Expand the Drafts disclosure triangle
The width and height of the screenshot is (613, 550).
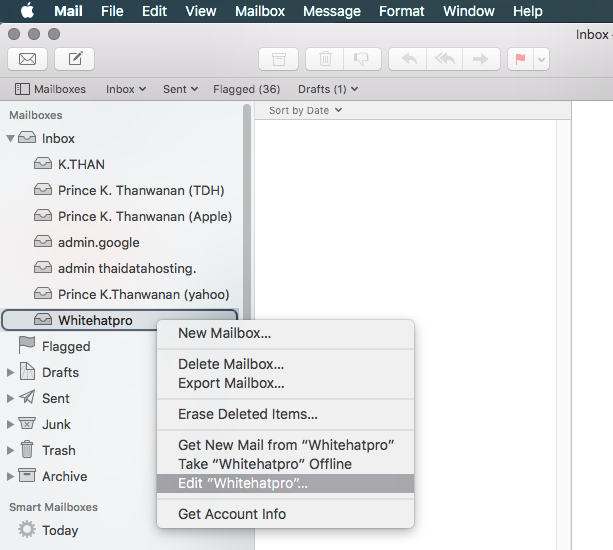point(11,373)
